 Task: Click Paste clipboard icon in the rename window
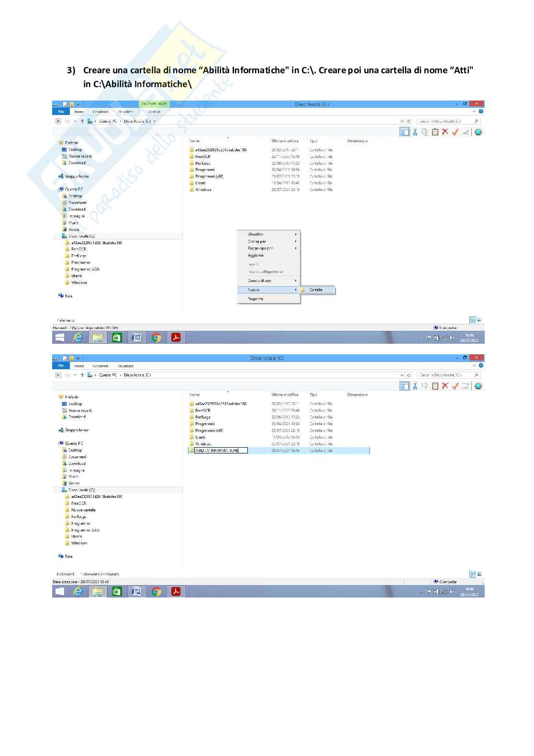click(435, 386)
